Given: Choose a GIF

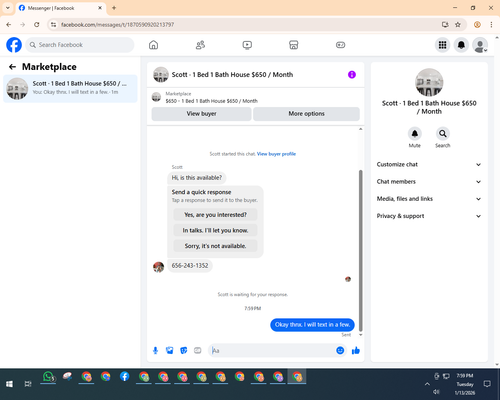Looking at the screenshot, I should [x=198, y=350].
